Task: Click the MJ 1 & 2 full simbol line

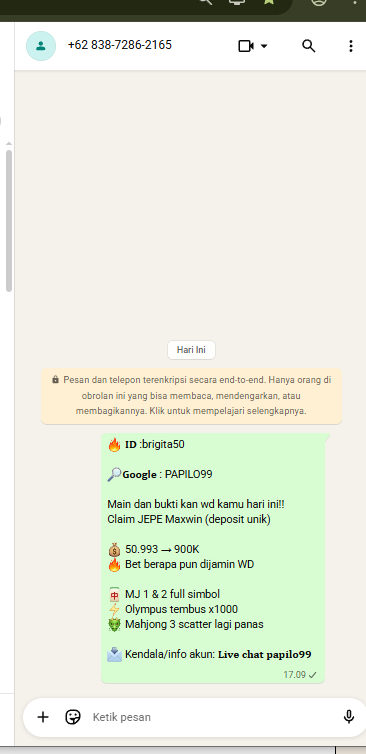Action: (164, 595)
